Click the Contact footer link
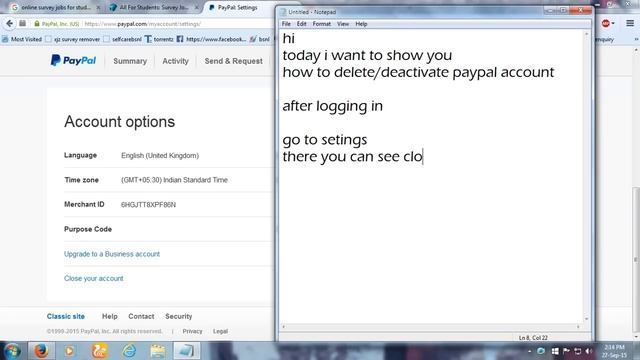The height and width of the screenshot is (360, 640). pyautogui.click(x=141, y=316)
